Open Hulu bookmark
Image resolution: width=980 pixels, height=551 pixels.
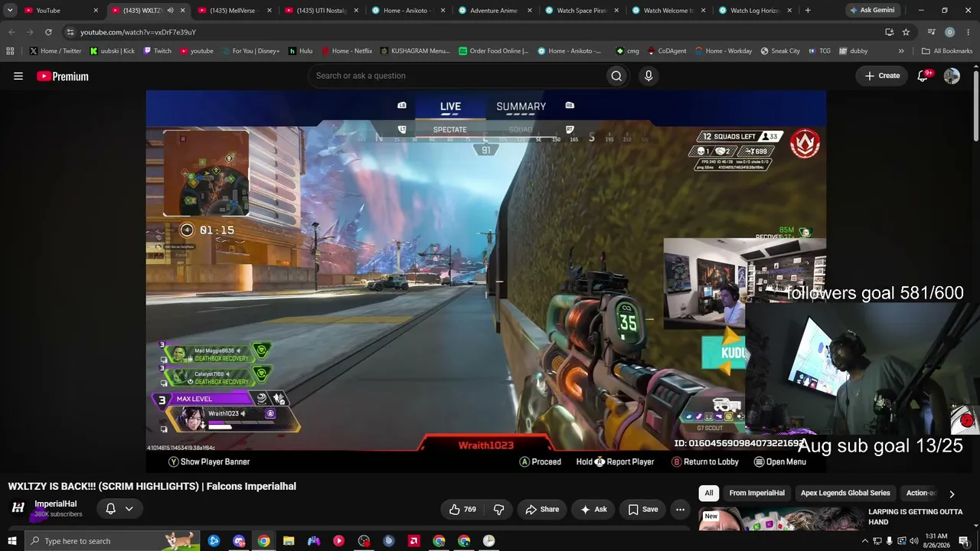tap(300, 51)
